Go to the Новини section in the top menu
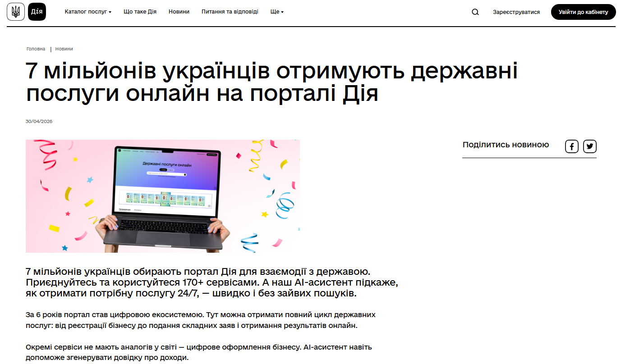Screen dimensions: 621x364 coord(179,12)
